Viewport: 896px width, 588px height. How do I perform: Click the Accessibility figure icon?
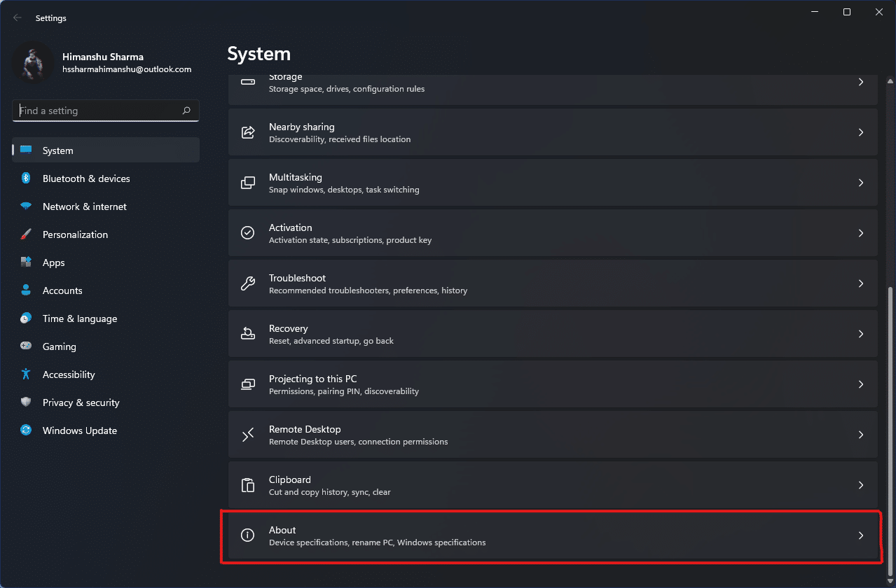click(26, 374)
